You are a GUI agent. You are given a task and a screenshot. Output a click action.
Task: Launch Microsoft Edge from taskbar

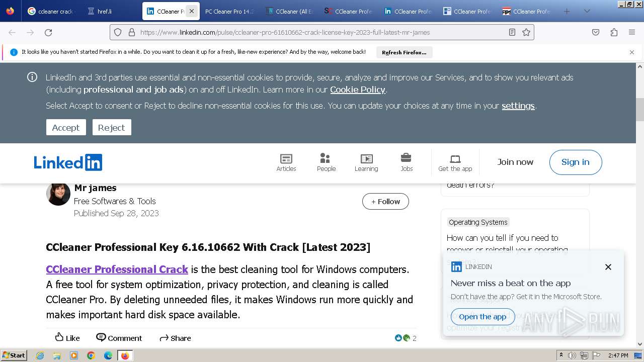point(108,355)
